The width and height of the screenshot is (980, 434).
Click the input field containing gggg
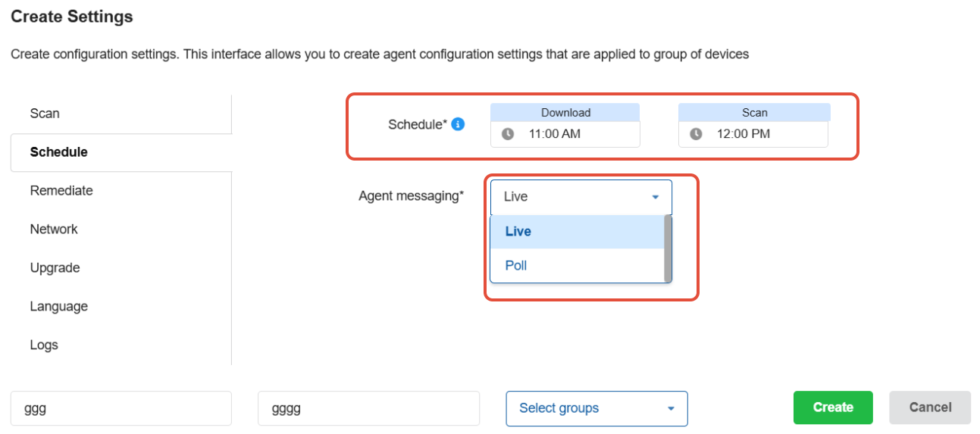click(368, 408)
